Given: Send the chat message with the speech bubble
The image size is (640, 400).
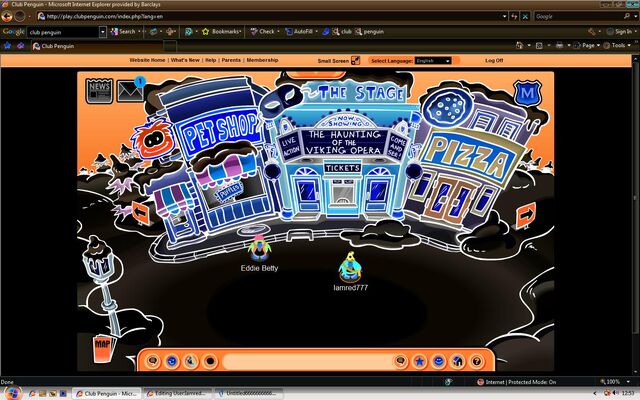Looking at the screenshot, I should [400, 361].
